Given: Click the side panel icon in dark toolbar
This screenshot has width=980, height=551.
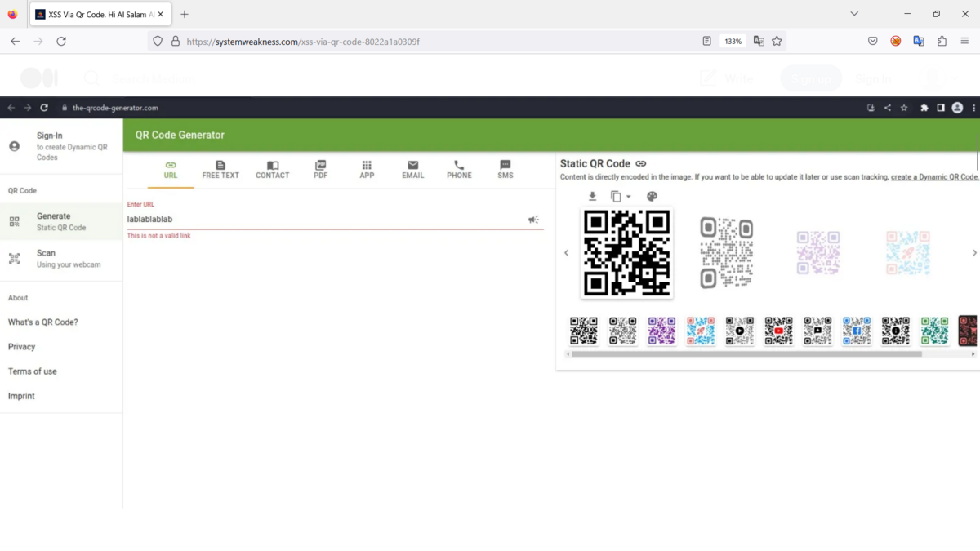Looking at the screenshot, I should click(x=941, y=108).
